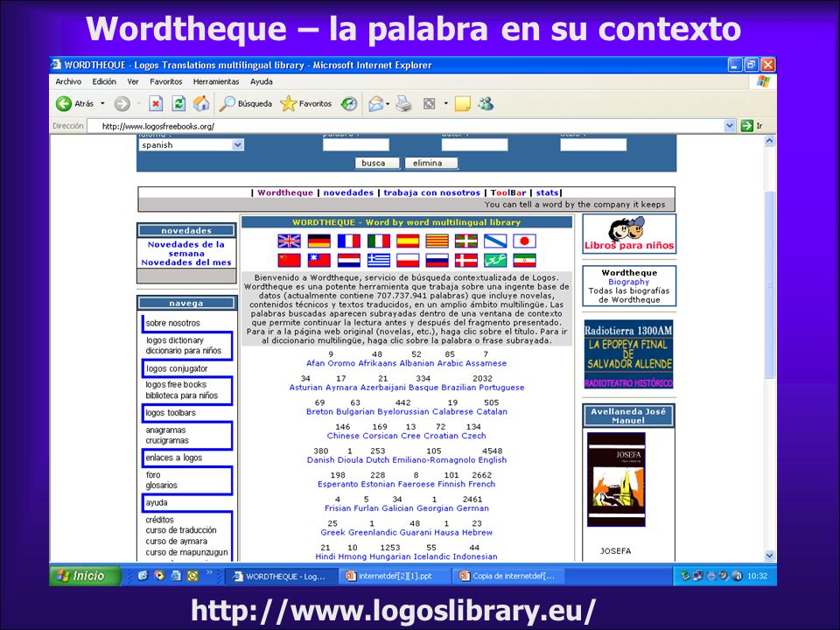Select the Taiwan flag
Viewport: 840px width, 630px height.
pyautogui.click(x=319, y=261)
